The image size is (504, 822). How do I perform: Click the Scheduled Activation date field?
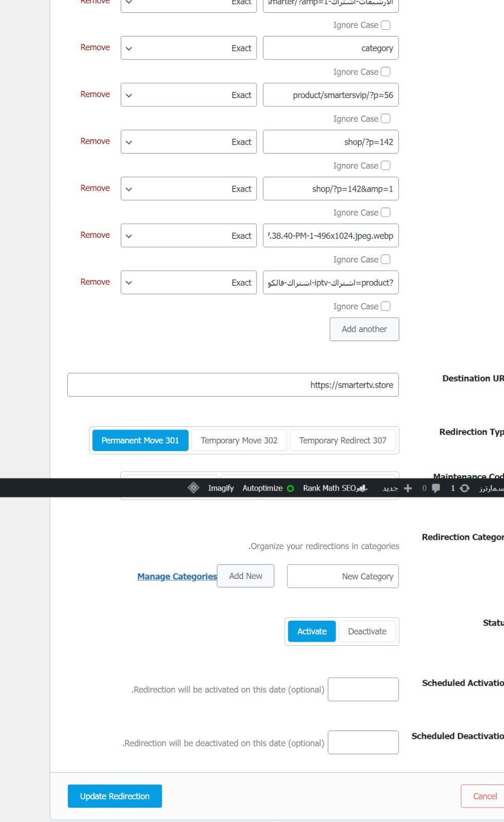pos(363,689)
